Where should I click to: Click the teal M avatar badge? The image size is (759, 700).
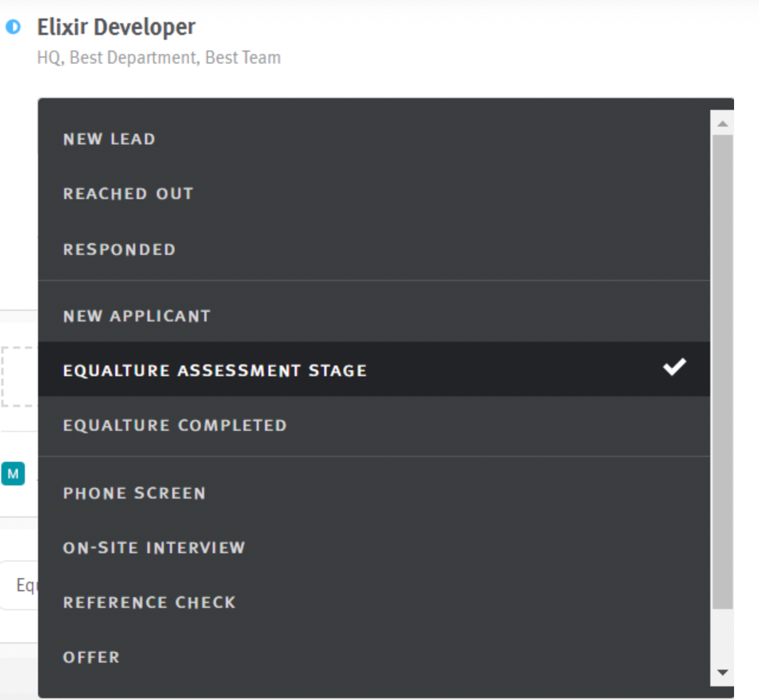pyautogui.click(x=13, y=474)
